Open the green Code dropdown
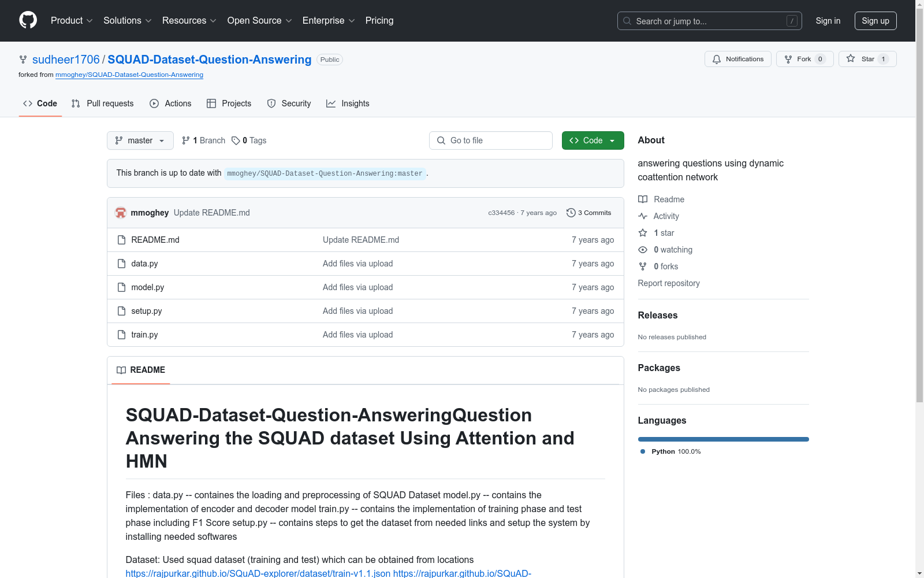The image size is (924, 578). point(593,140)
